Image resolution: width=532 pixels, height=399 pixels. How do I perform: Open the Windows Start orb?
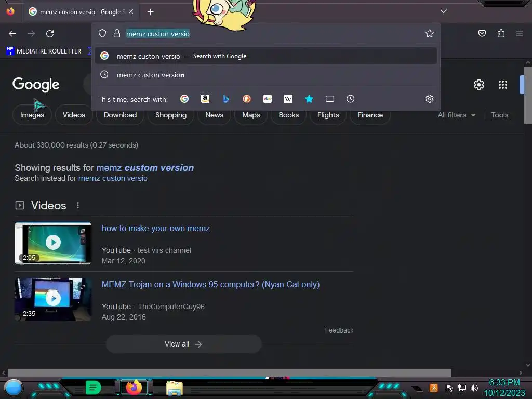point(13,388)
